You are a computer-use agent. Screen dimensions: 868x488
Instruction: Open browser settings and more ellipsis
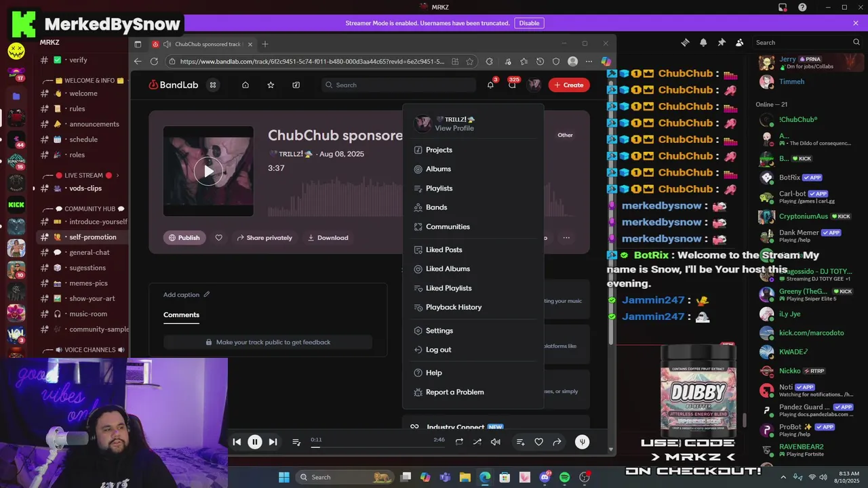589,61
